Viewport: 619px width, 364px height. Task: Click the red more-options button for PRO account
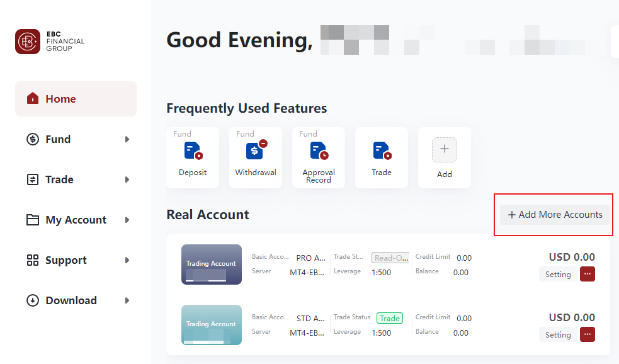pos(587,274)
